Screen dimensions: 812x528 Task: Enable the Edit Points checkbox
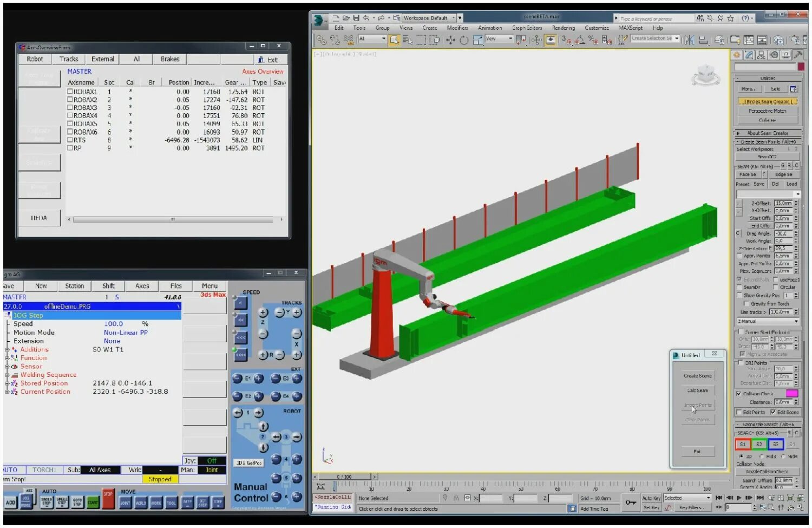739,413
